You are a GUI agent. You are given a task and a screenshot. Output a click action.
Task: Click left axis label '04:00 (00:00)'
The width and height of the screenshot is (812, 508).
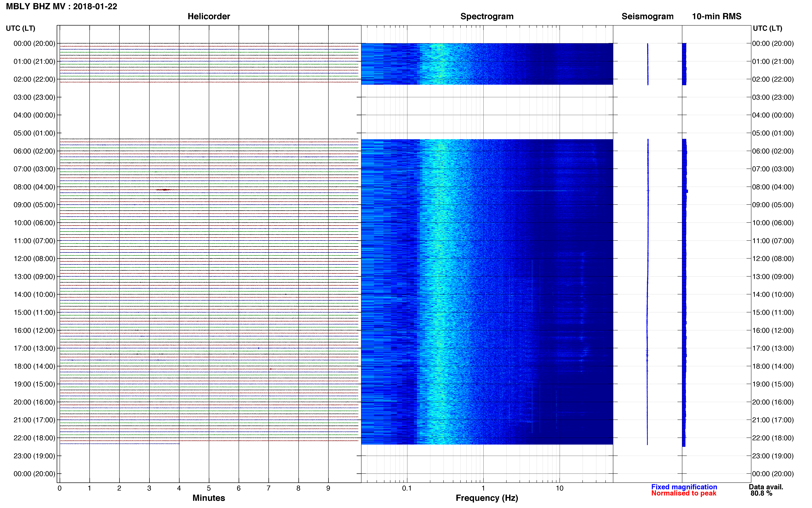[x=34, y=115]
